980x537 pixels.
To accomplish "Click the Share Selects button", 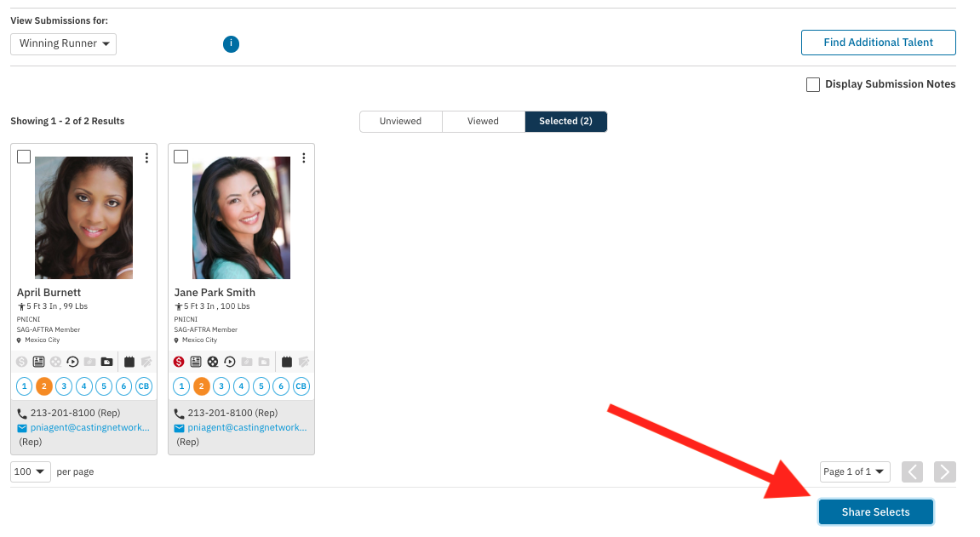I will [875, 511].
